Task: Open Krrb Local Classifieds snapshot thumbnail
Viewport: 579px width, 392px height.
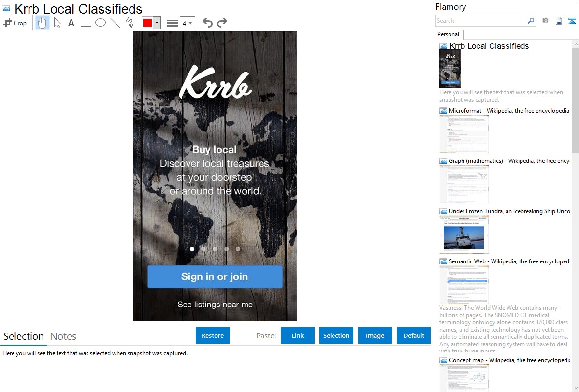Action: (x=450, y=69)
